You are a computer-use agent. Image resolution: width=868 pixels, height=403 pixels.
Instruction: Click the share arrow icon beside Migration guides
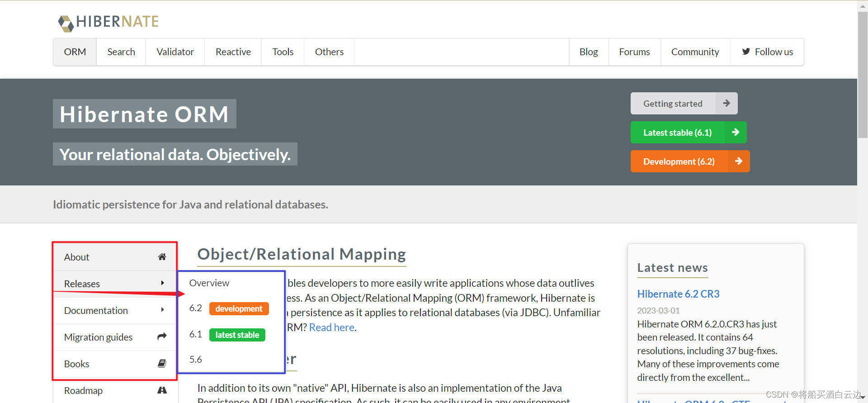162,337
